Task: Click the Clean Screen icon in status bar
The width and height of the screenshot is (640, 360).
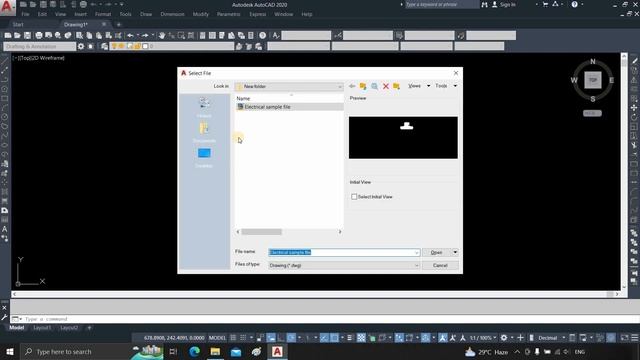Action: [624, 338]
